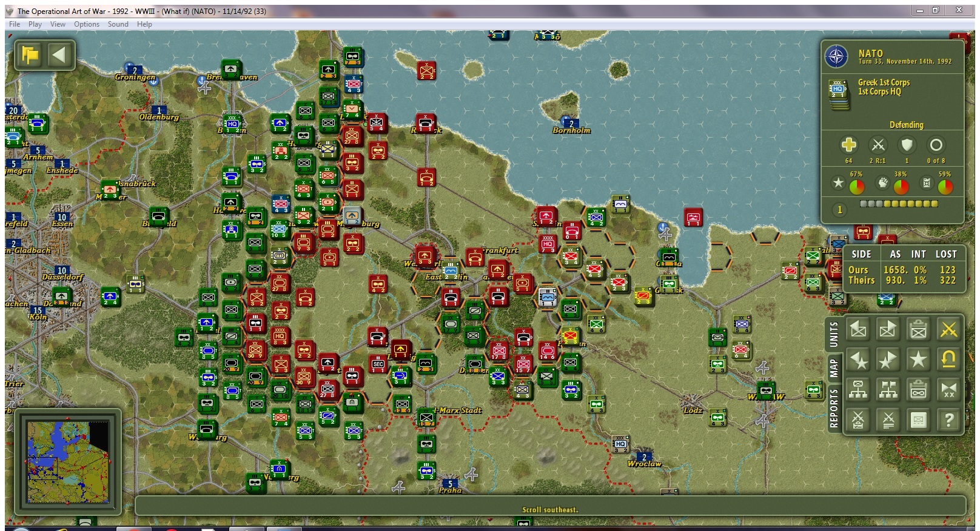This screenshot has width=980, height=531.
Task: Open the Options menu
Action: point(87,24)
